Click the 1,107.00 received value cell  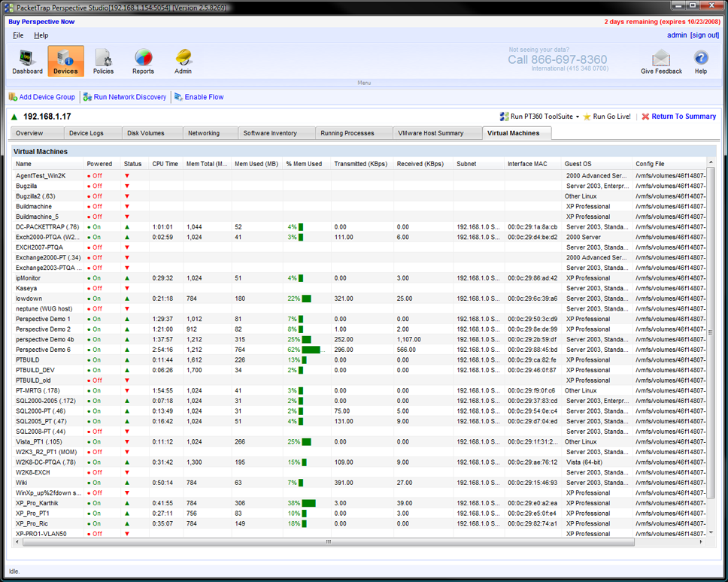point(409,340)
